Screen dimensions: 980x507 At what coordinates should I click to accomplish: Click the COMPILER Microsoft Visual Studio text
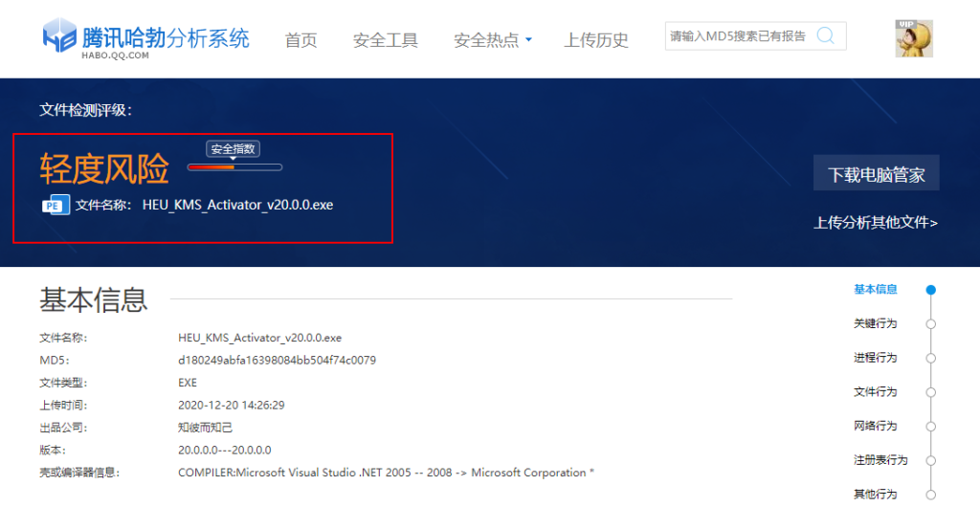pyautogui.click(x=386, y=473)
